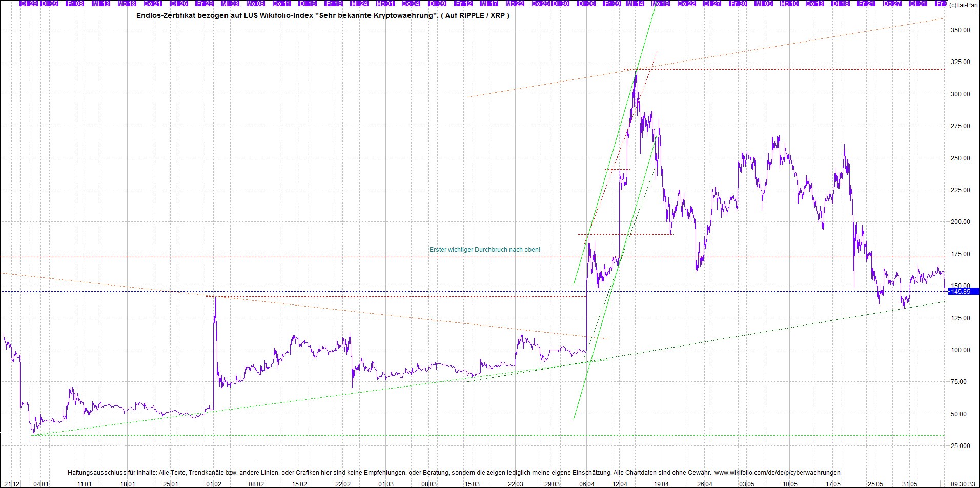This screenshot has height=488, width=980.
Task: Click the 'Do 27' day marker at top
Action: pos(892,3)
